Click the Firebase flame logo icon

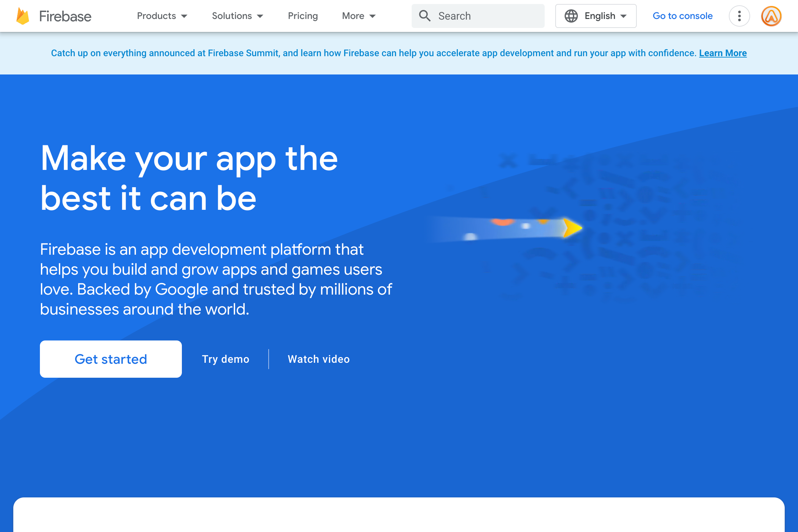[x=23, y=16]
